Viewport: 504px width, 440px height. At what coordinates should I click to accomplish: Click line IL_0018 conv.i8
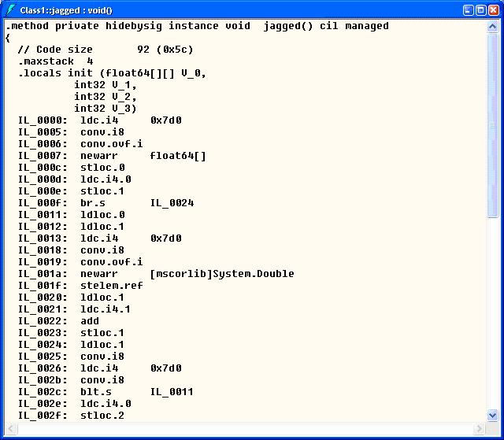click(x=71, y=250)
